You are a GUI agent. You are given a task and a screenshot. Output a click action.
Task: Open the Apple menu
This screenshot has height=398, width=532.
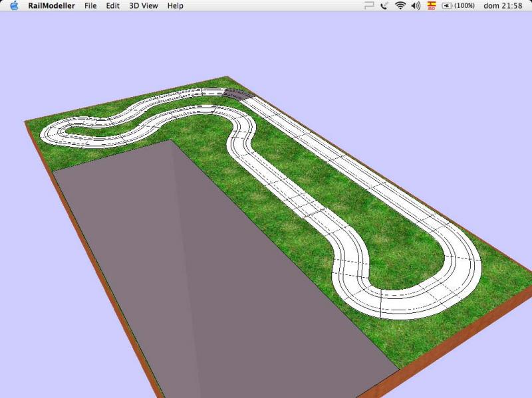14,5
